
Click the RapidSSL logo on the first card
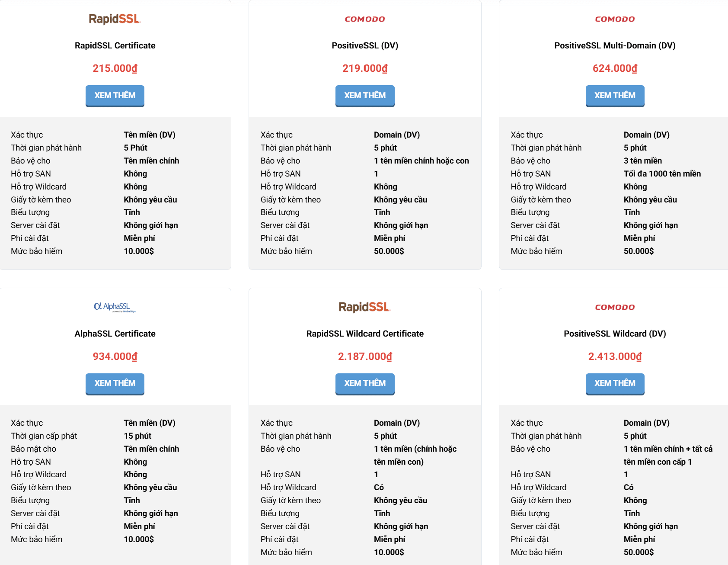[x=115, y=19]
